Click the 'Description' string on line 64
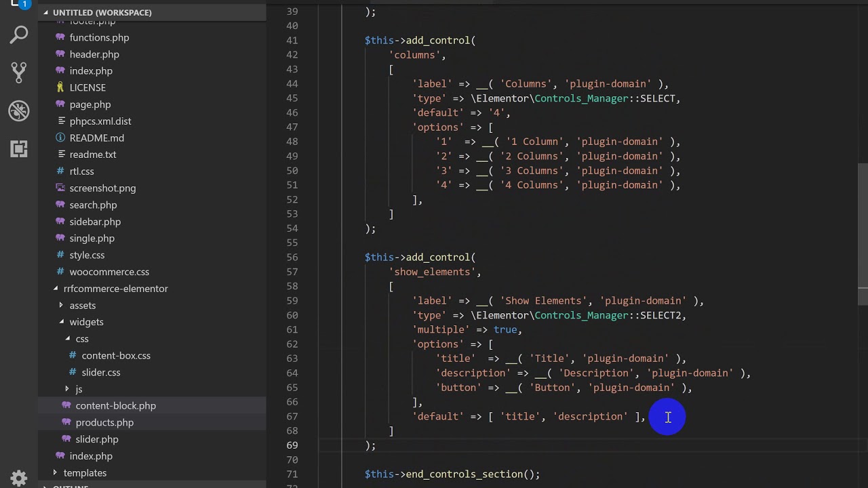Viewport: 868px width, 488px height. click(x=595, y=373)
